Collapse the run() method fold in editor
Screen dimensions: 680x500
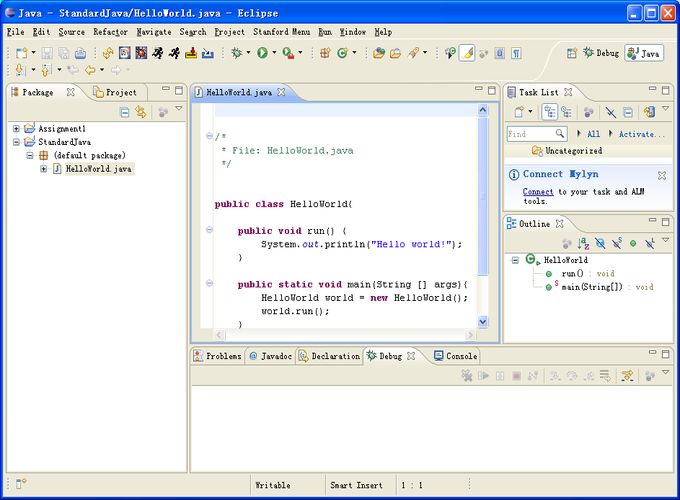[209, 230]
